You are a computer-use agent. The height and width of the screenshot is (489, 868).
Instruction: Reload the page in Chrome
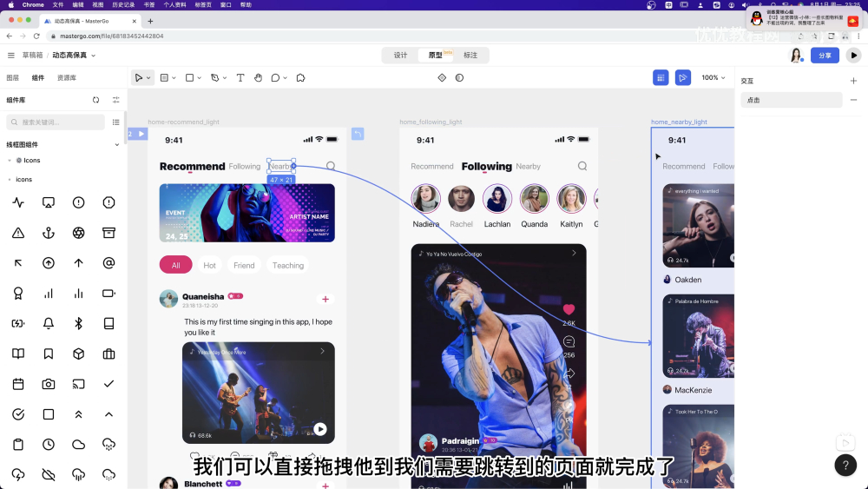coord(36,36)
